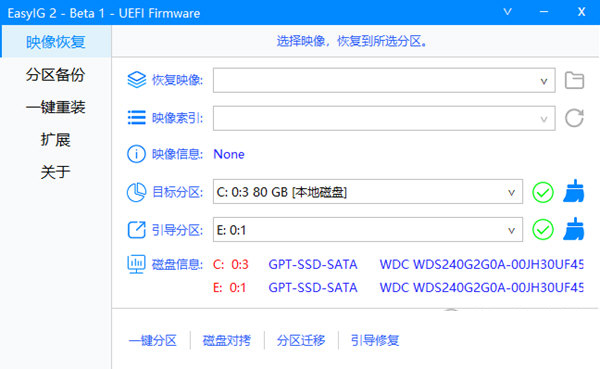600x369 pixels.
Task: Browse for an image file using the folder icon
Action: [574, 80]
